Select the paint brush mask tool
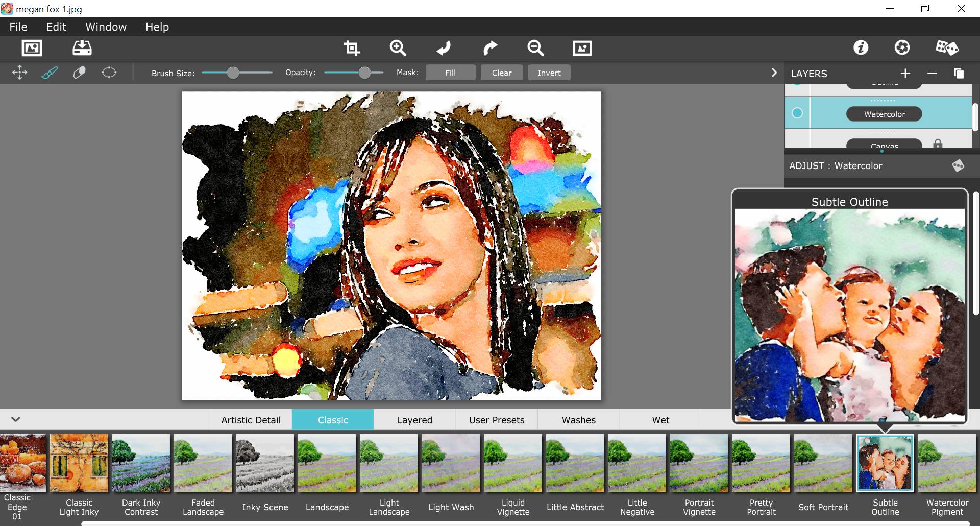The height and width of the screenshot is (526, 980). (x=50, y=73)
